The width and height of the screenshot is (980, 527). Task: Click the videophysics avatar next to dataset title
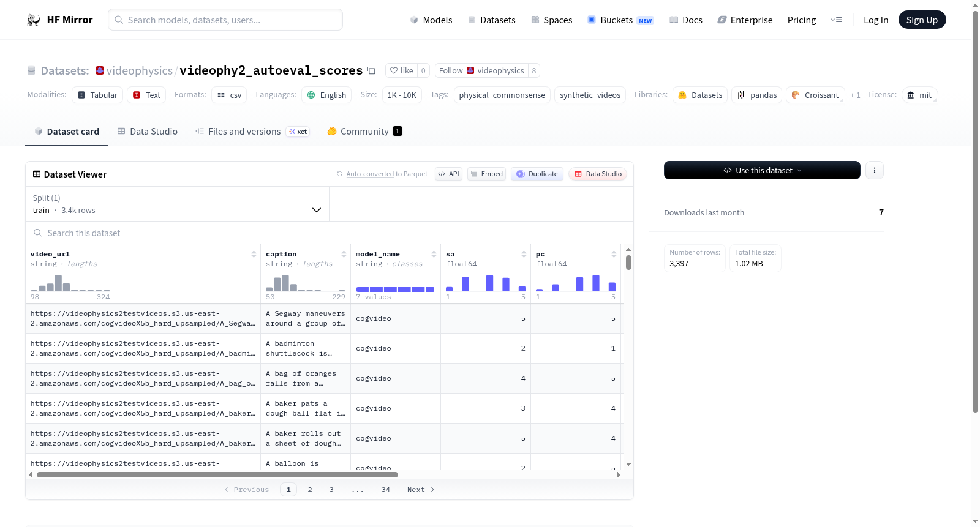(100, 70)
